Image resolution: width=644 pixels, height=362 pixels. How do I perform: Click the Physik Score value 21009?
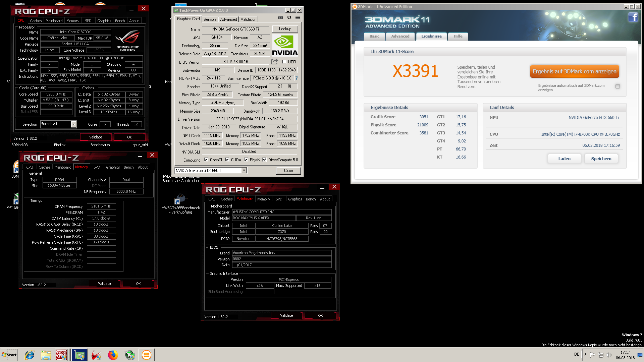coord(423,125)
